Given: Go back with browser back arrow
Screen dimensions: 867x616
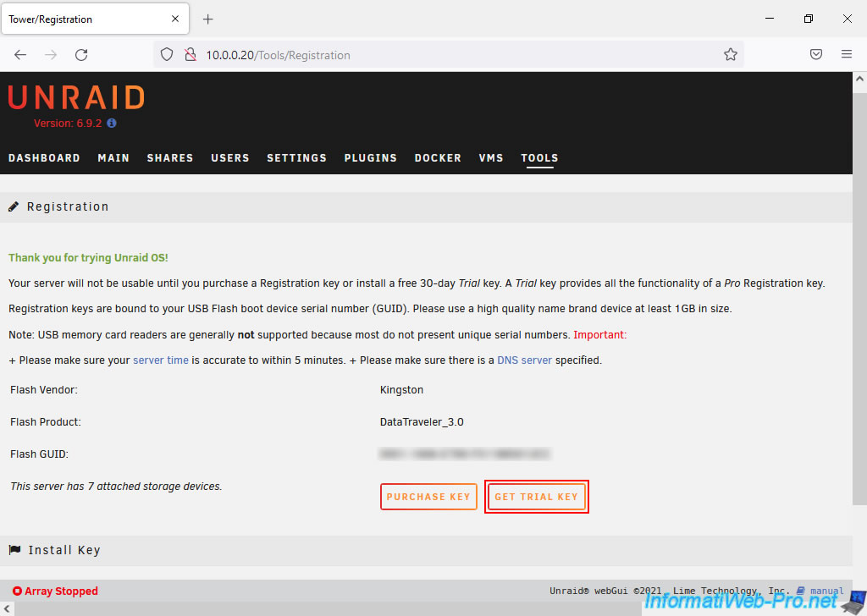Looking at the screenshot, I should tap(20, 55).
